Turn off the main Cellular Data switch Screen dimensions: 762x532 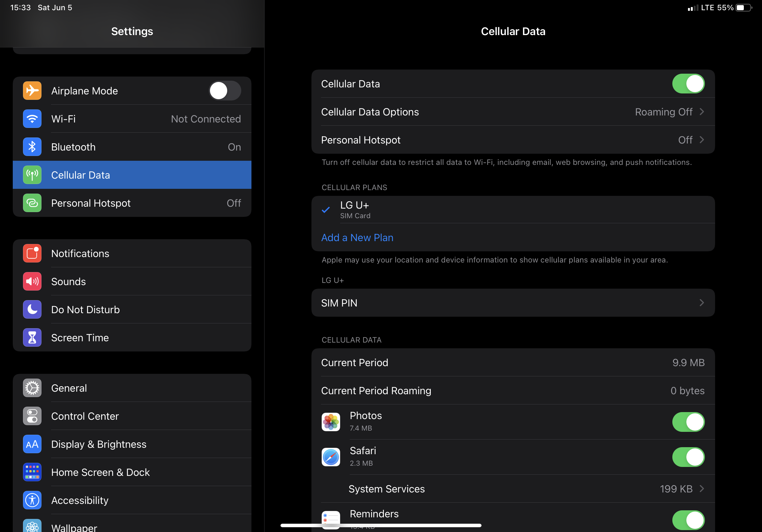pos(688,84)
